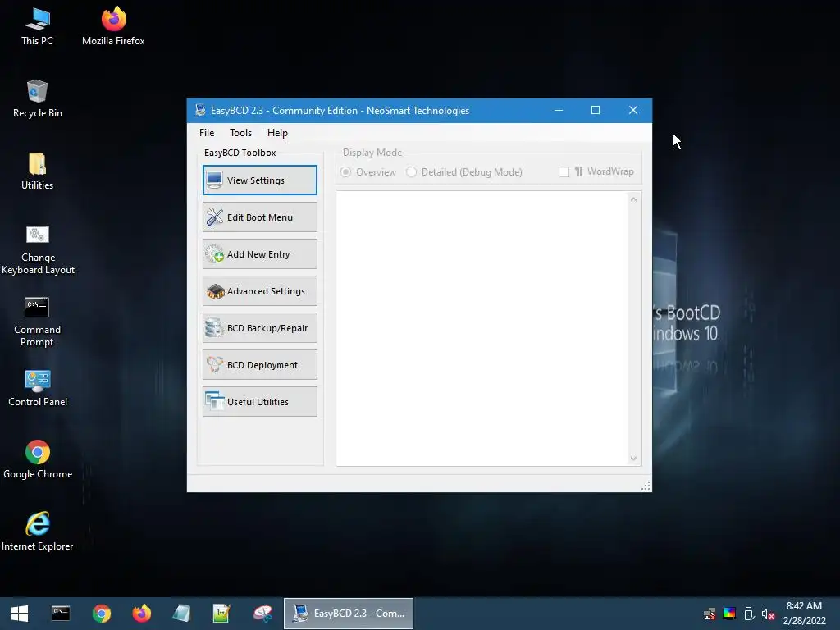Viewport: 840px width, 630px height.
Task: Open the Help menu
Action: pyautogui.click(x=277, y=133)
